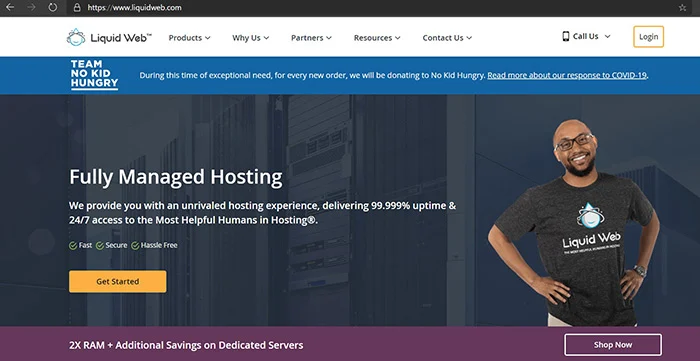Click the padlock site security icon

click(x=77, y=8)
